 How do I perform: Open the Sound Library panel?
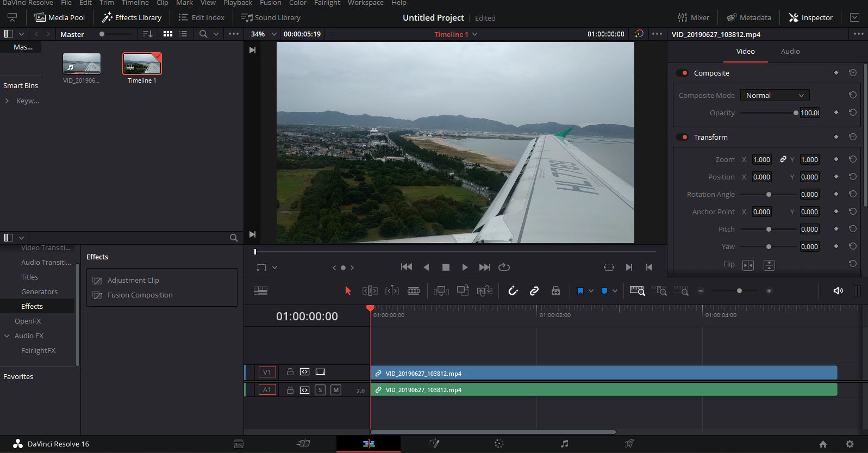271,17
